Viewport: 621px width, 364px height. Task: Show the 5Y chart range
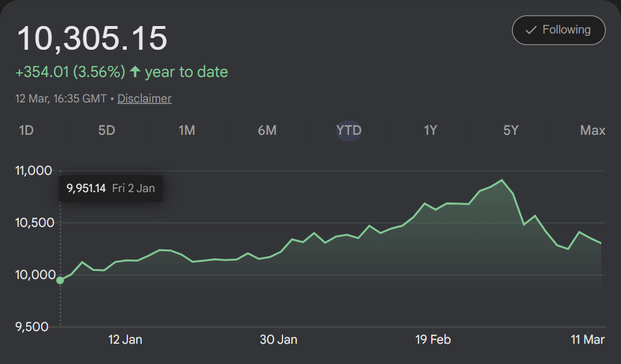pos(510,130)
